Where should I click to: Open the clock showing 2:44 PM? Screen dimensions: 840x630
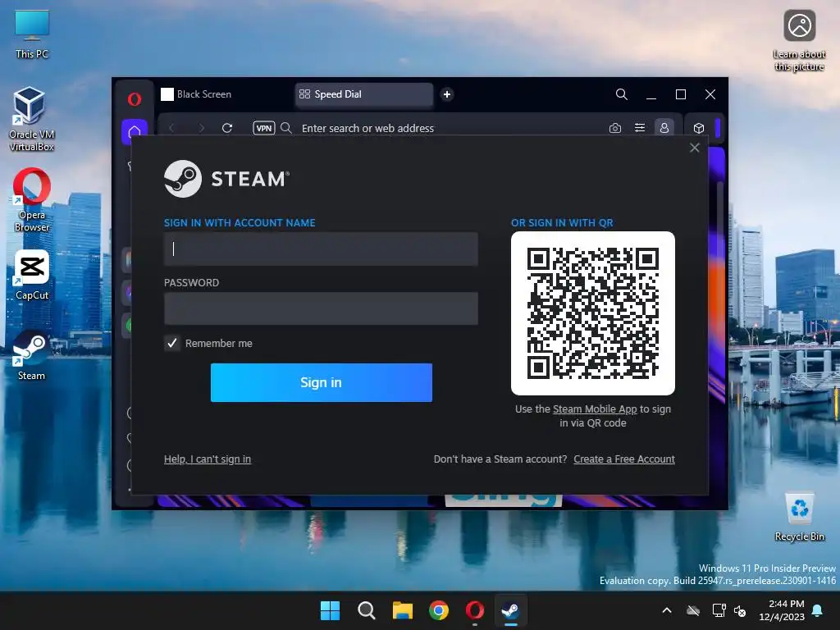click(782, 610)
